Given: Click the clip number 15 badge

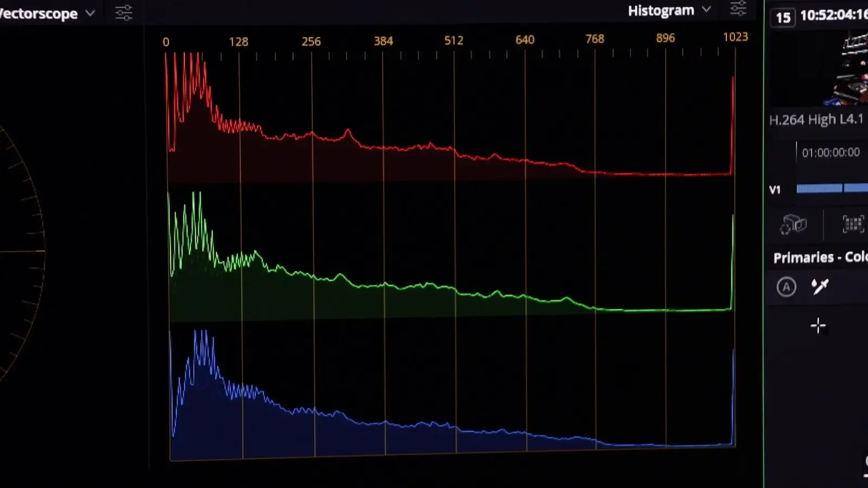Looking at the screenshot, I should click(783, 17).
